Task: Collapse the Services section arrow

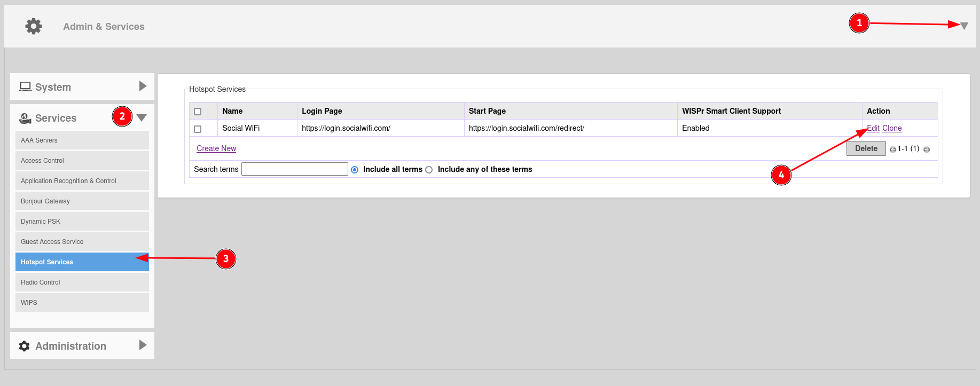Action: coord(142,118)
